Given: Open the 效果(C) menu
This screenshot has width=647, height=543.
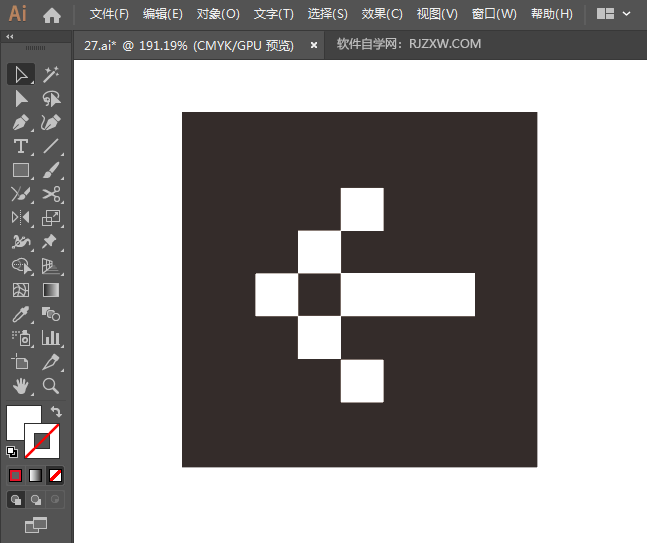Looking at the screenshot, I should (382, 14).
